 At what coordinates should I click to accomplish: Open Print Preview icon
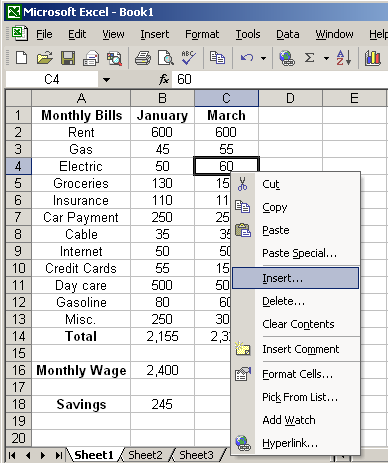[166, 58]
